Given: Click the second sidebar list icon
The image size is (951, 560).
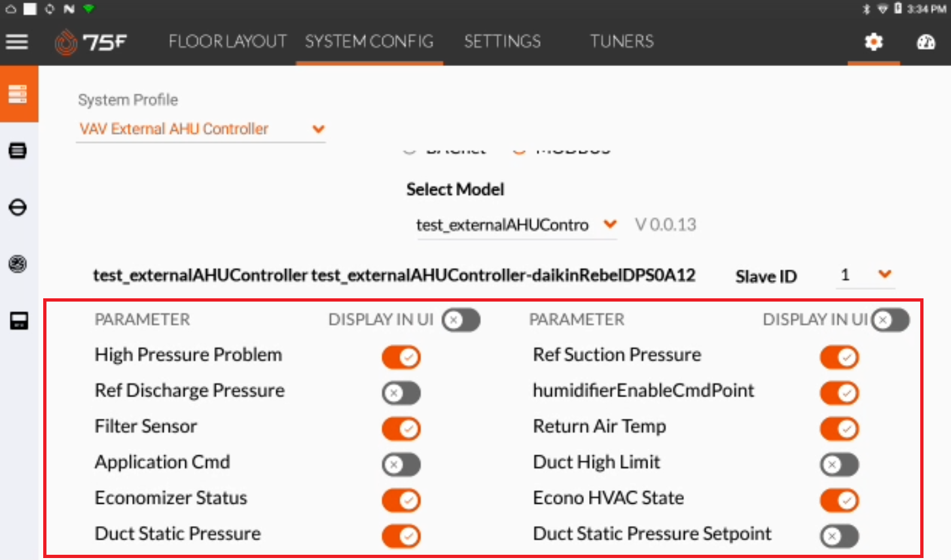Looking at the screenshot, I should pyautogui.click(x=18, y=151).
